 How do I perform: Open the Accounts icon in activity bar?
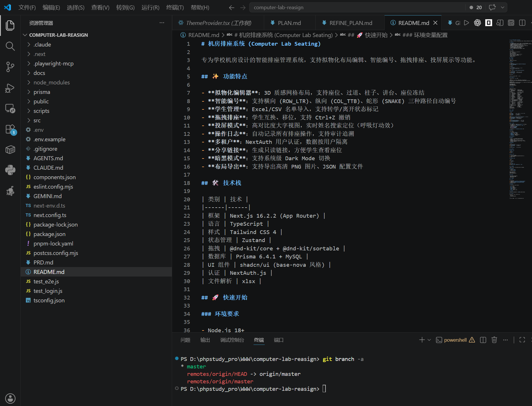coord(10,398)
